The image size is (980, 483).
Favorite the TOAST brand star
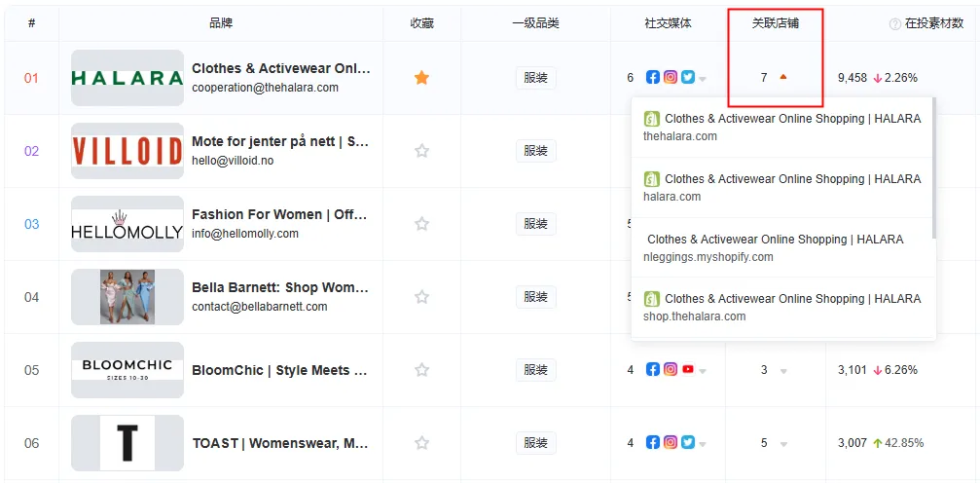[x=421, y=443]
